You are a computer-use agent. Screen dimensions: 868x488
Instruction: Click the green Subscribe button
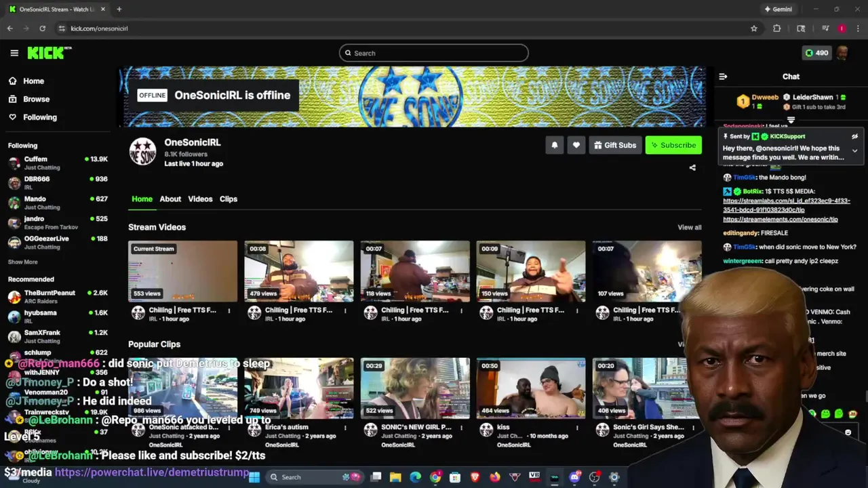click(x=673, y=145)
